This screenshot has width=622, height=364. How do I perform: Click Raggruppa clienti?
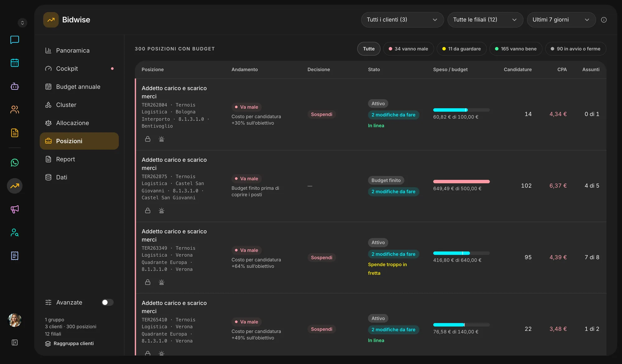point(69,344)
